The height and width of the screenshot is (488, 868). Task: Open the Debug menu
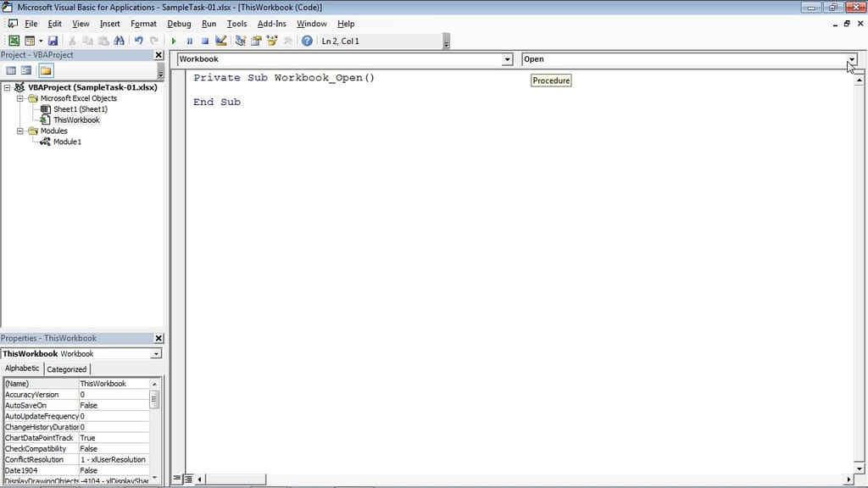(179, 24)
